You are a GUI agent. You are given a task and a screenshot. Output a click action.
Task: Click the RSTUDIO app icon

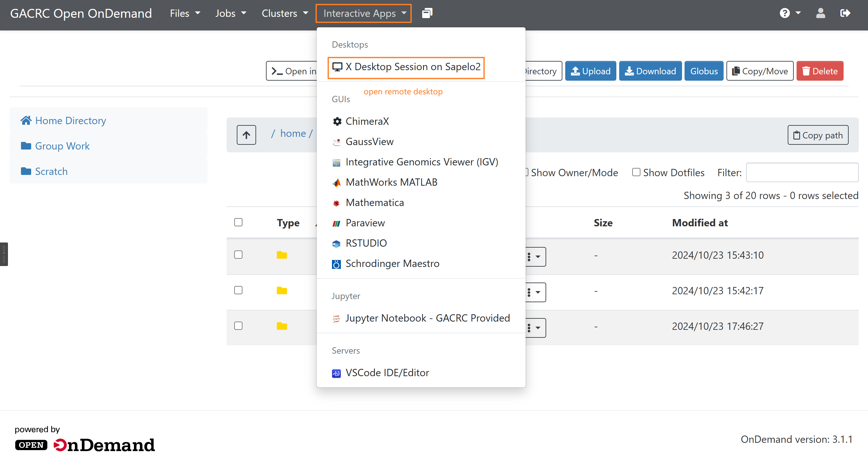[x=336, y=243]
